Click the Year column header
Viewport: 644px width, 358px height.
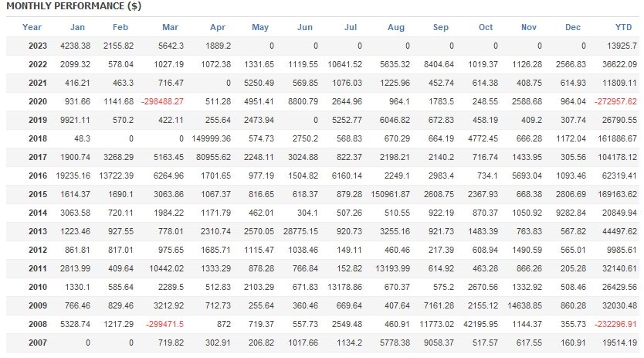coord(32,27)
